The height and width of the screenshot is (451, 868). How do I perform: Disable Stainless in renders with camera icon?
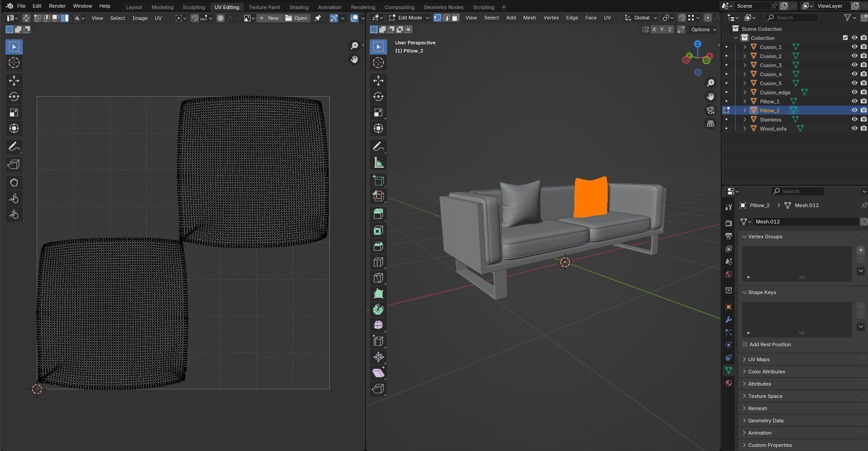(863, 120)
